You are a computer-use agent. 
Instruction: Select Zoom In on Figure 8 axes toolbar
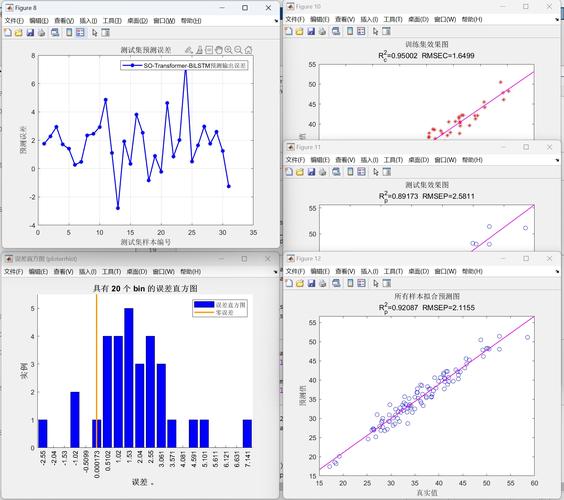228,50
